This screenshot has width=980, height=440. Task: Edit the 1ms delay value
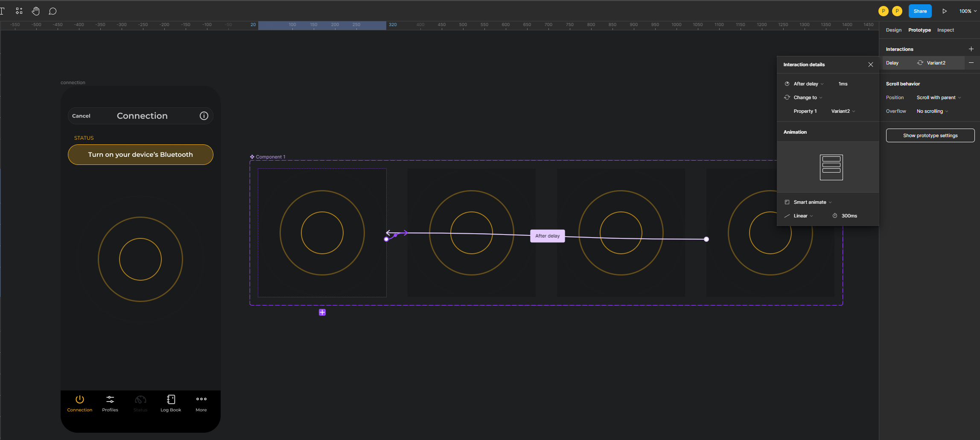[x=843, y=84]
